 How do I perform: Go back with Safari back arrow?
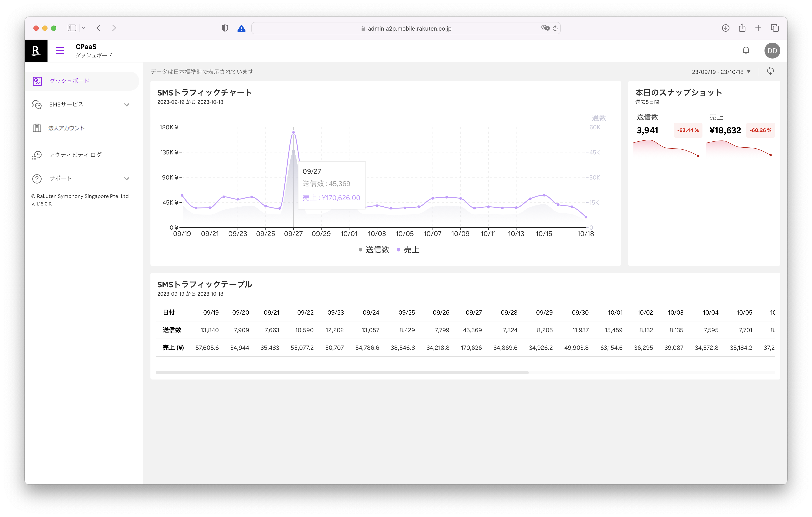pos(99,28)
